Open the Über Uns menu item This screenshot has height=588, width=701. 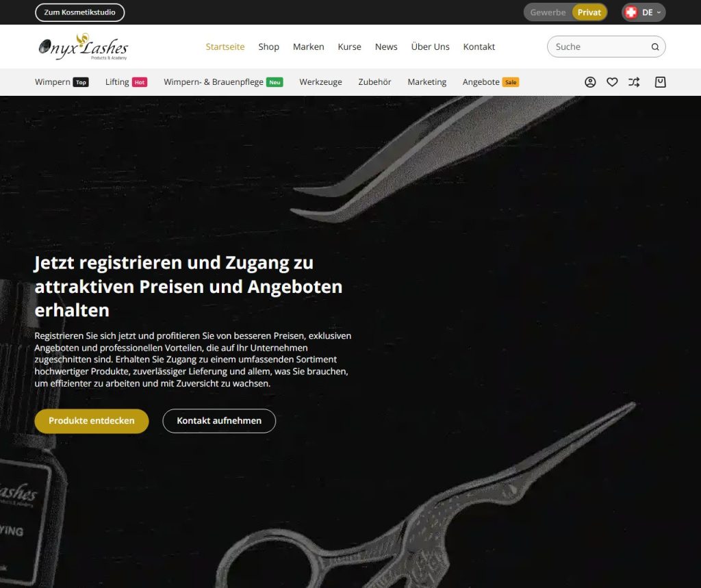[430, 47]
